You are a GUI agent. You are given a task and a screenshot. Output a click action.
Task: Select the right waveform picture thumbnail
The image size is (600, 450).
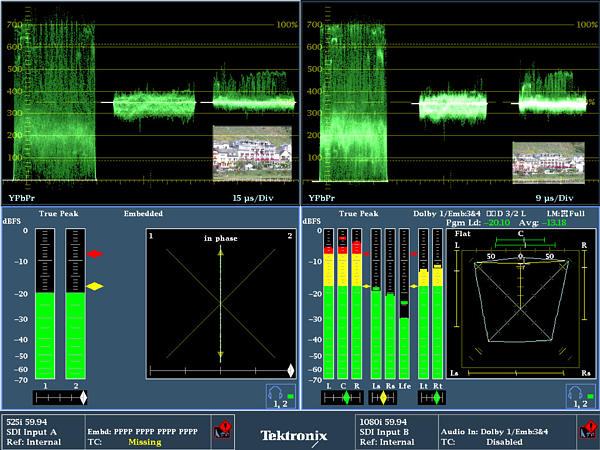[x=548, y=157]
